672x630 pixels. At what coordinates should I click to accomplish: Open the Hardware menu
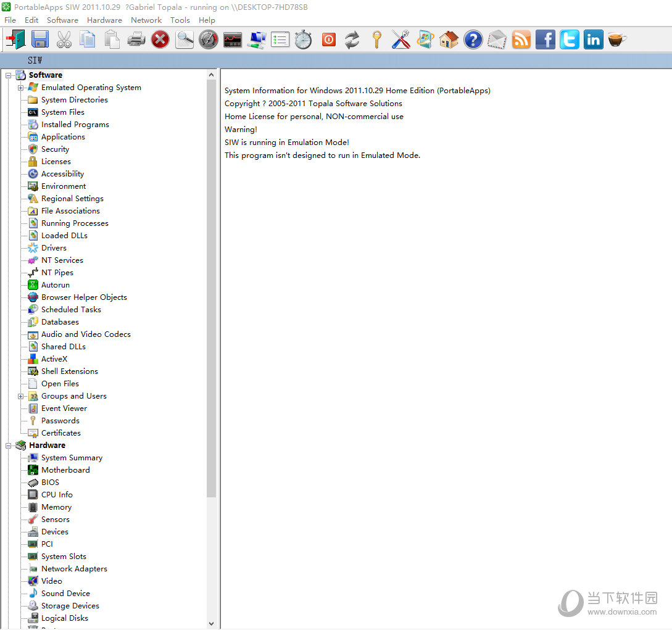104,20
